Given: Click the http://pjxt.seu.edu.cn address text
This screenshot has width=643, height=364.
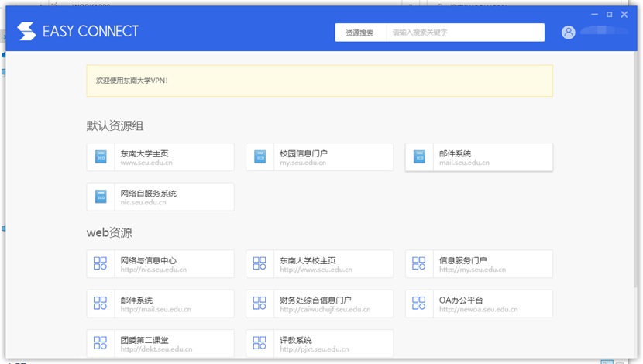Looking at the screenshot, I should click(x=315, y=349).
